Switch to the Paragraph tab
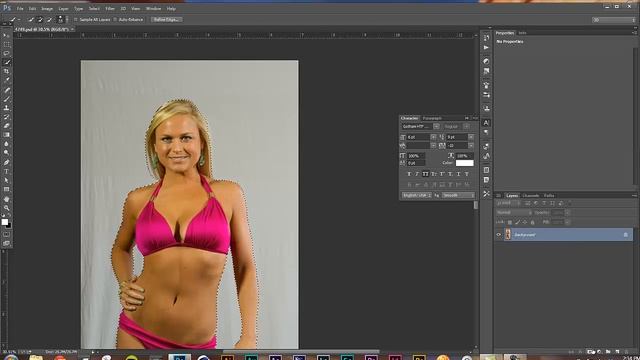 tap(432, 118)
